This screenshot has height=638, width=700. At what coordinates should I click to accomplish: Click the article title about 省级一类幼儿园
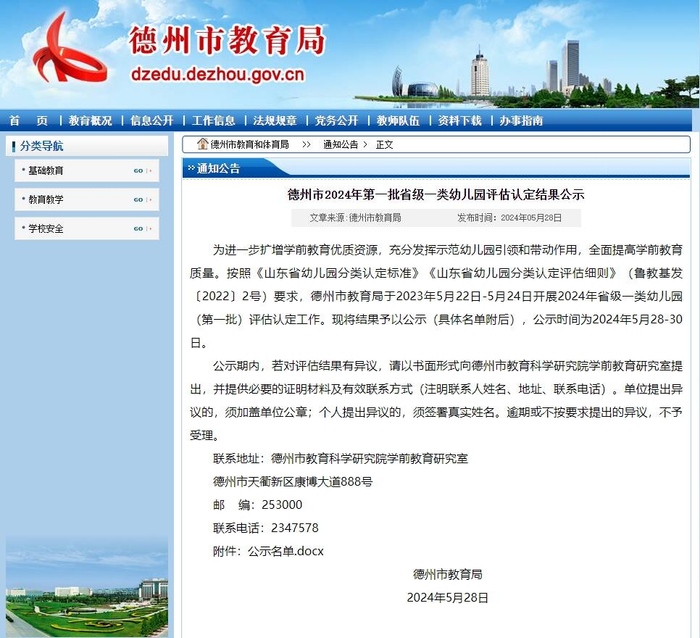pos(436,195)
